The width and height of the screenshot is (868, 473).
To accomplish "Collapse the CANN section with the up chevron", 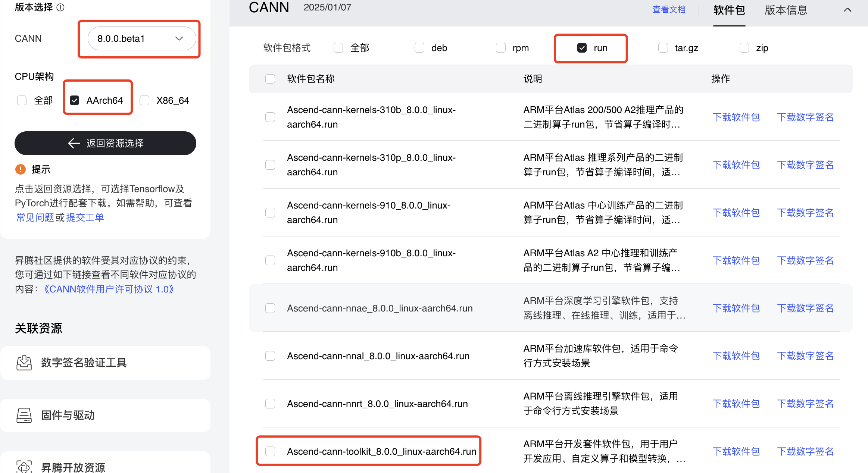I will coord(847,10).
